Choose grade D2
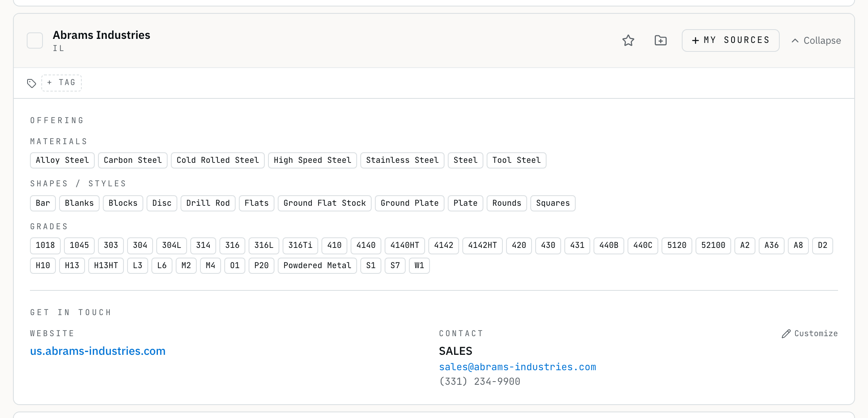The image size is (868, 418). pos(823,245)
